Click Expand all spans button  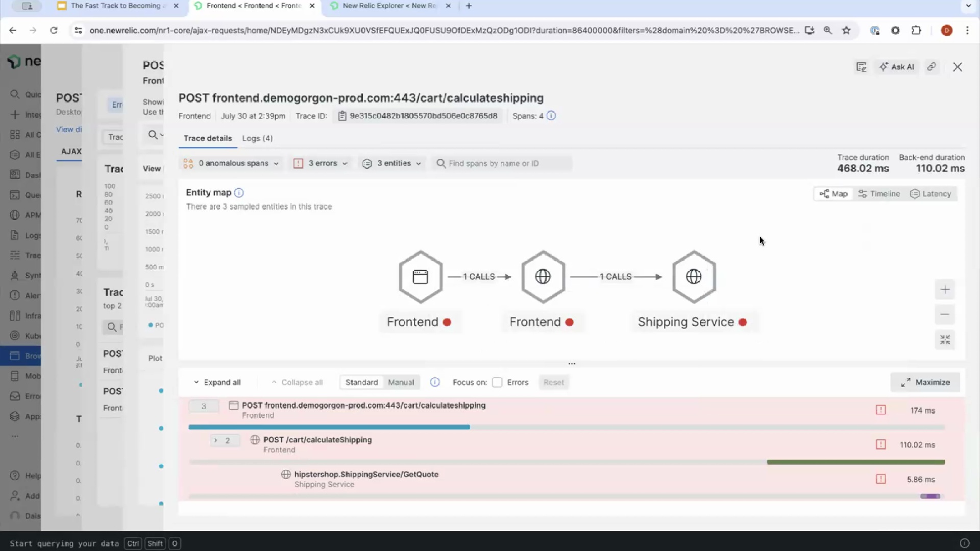coord(217,382)
